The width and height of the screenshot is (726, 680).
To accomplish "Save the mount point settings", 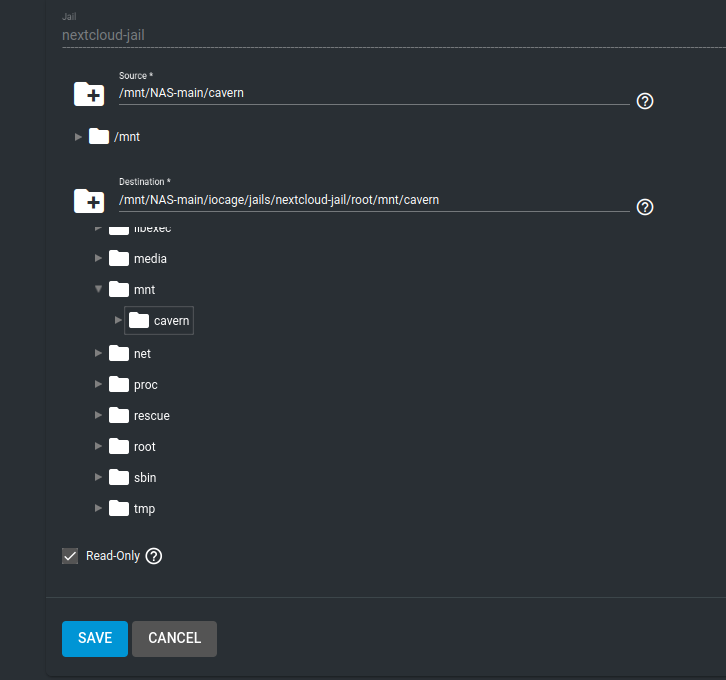I will 95,638.
